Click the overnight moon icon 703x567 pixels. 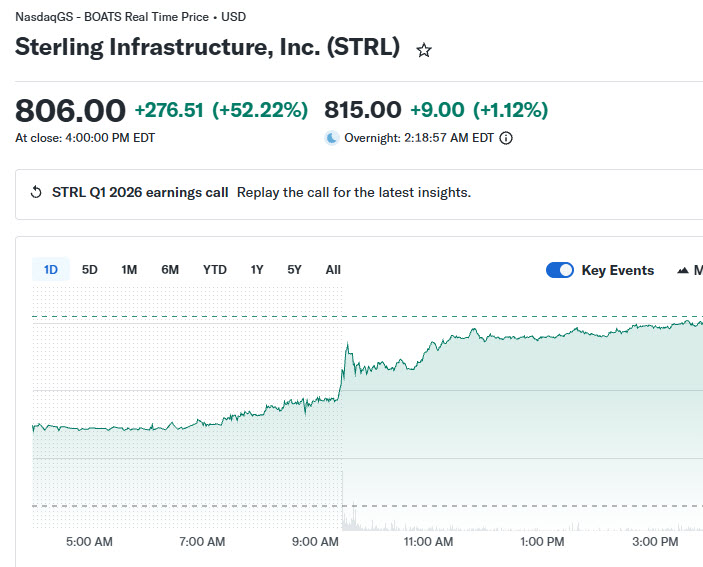(x=332, y=138)
